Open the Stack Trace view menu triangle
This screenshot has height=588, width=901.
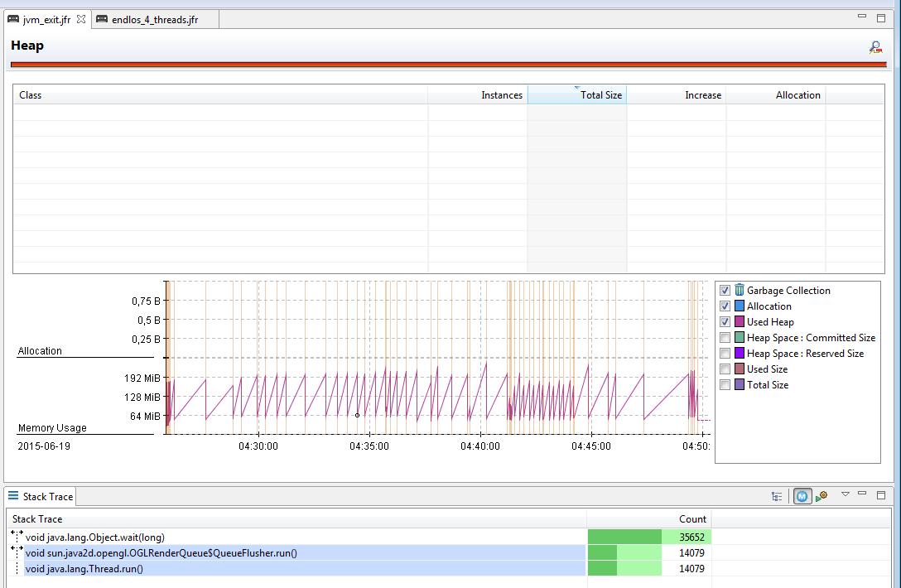pyautogui.click(x=846, y=494)
